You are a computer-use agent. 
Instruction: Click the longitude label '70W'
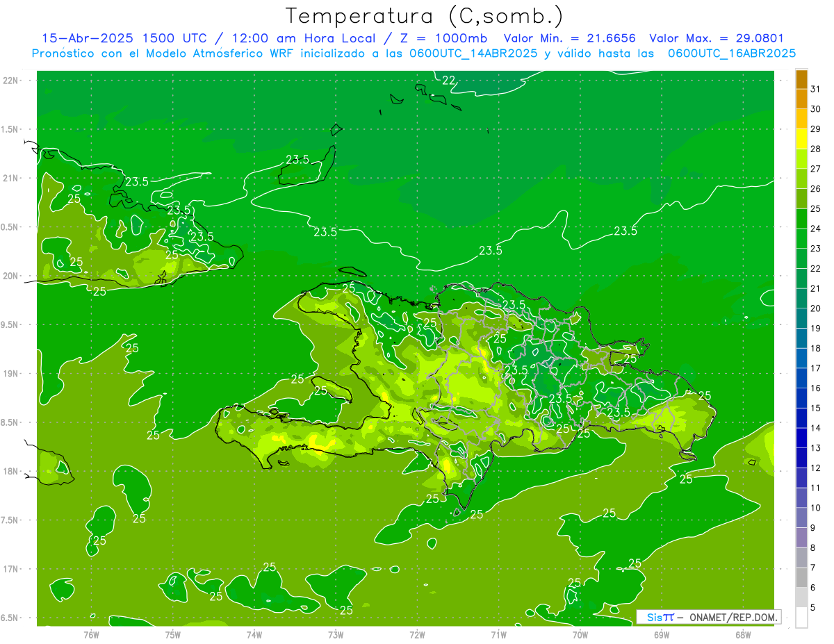coord(580,635)
